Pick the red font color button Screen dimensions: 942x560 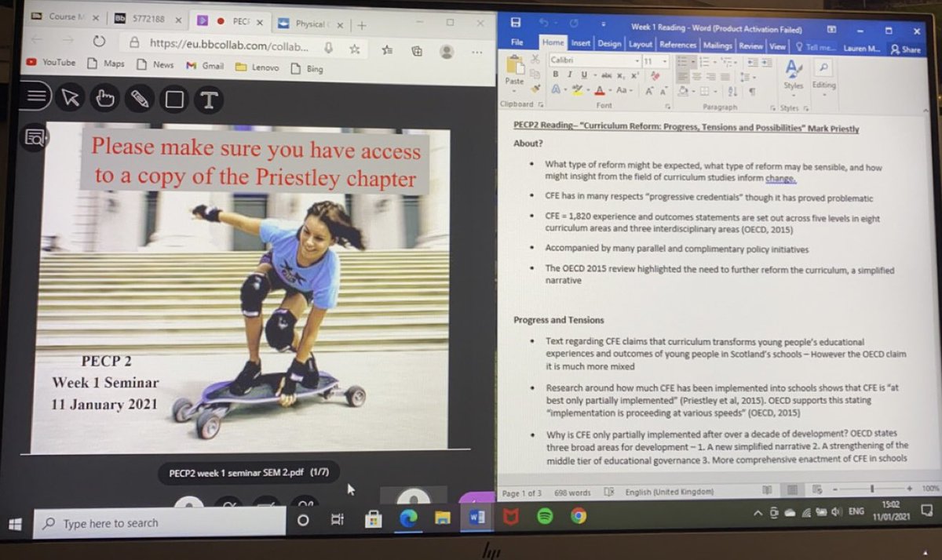click(x=600, y=90)
